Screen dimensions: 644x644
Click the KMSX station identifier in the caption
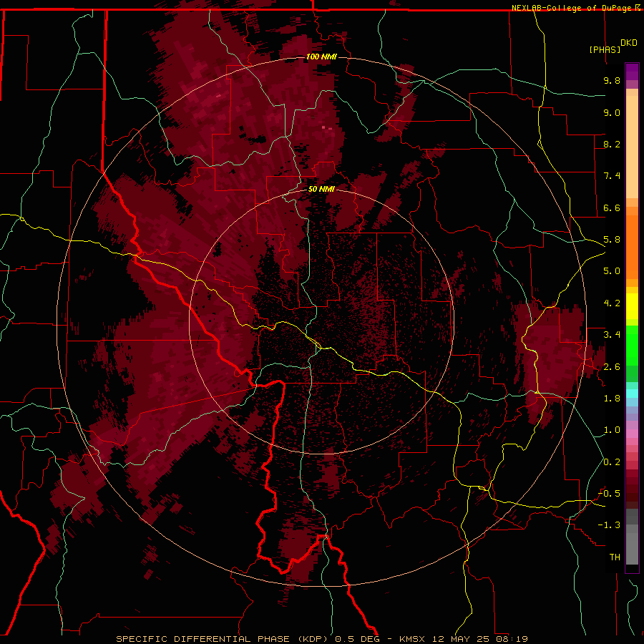[x=411, y=639]
